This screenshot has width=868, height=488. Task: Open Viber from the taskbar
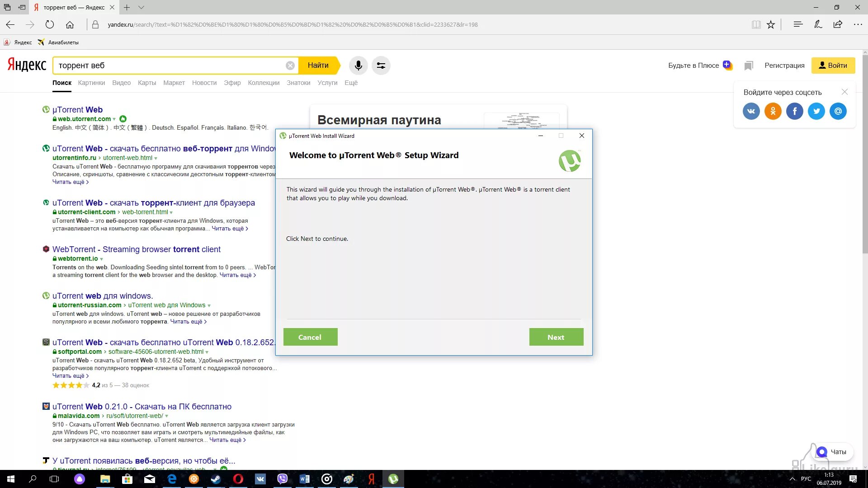click(x=283, y=479)
